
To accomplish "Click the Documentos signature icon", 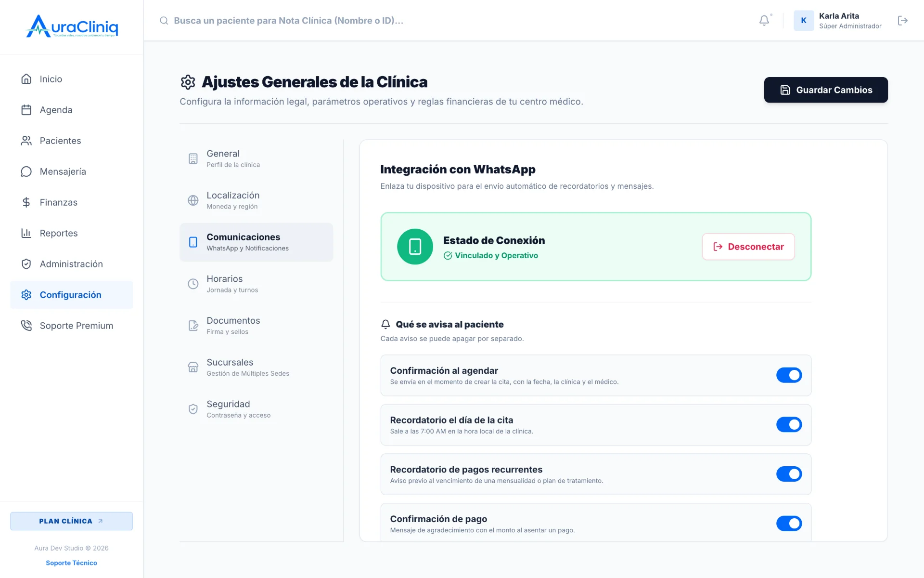I will click(193, 326).
